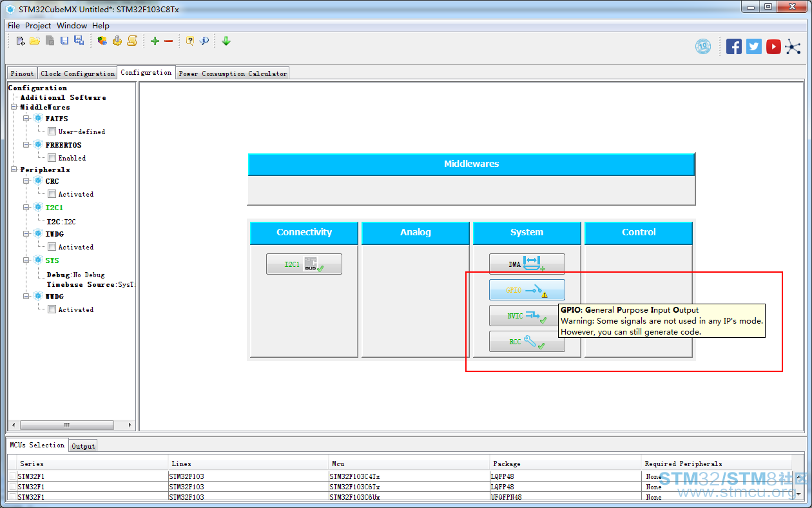Tick the FREERTOS Enabled checkbox
Image resolution: width=812 pixels, height=508 pixels.
(52, 158)
